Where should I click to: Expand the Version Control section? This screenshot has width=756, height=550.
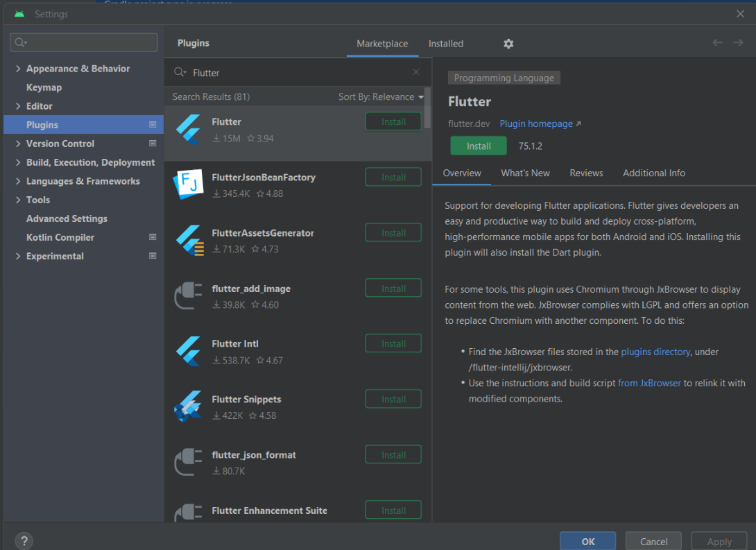point(18,144)
